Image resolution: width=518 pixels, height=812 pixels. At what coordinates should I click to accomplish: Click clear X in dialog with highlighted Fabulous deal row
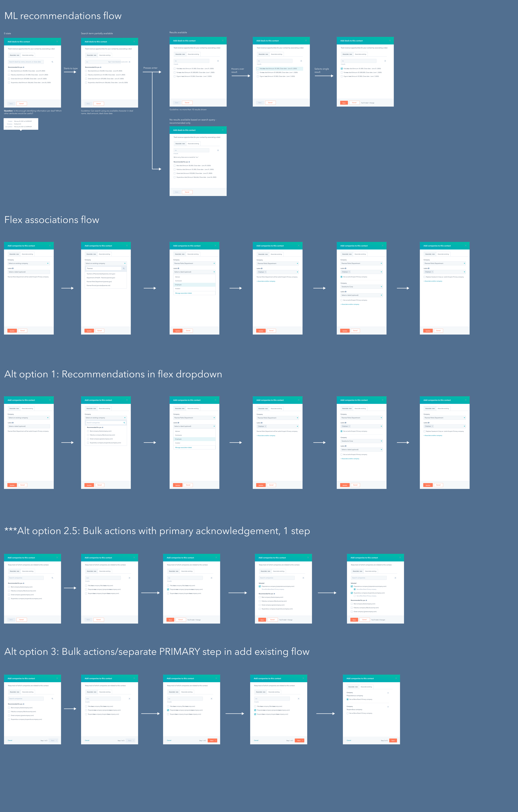(x=301, y=61)
